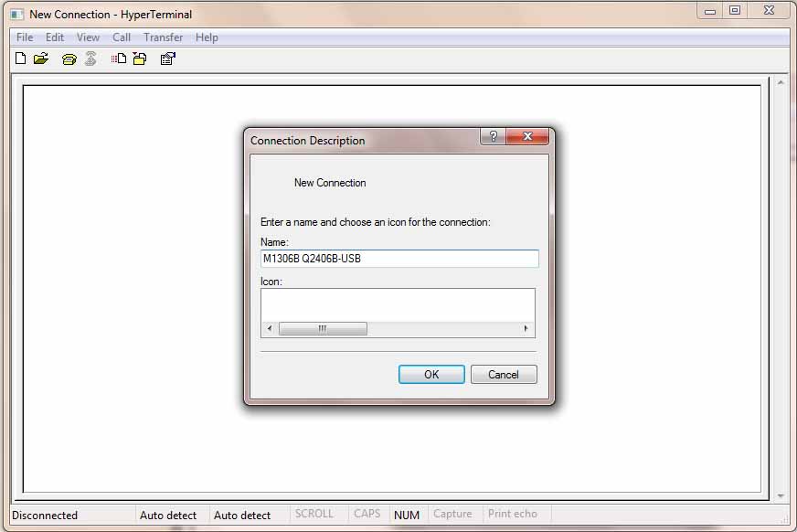Viewport: 797px width, 532px height.
Task: Click the dialog's question mark Help button
Action: pos(493,136)
